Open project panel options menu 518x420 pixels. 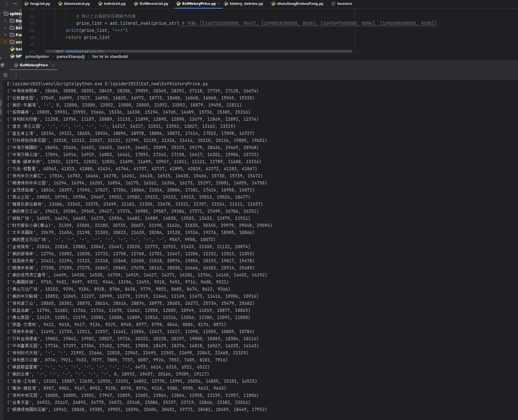(x=7, y=4)
